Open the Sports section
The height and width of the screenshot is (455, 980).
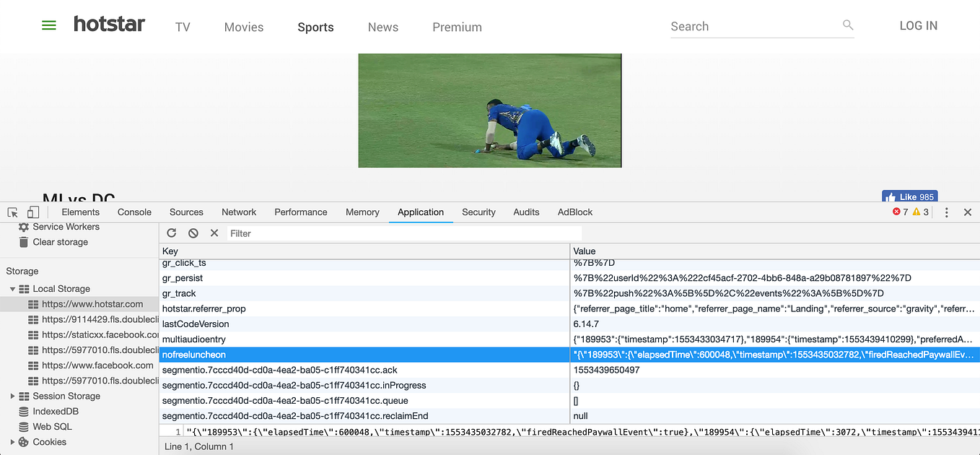tap(315, 27)
